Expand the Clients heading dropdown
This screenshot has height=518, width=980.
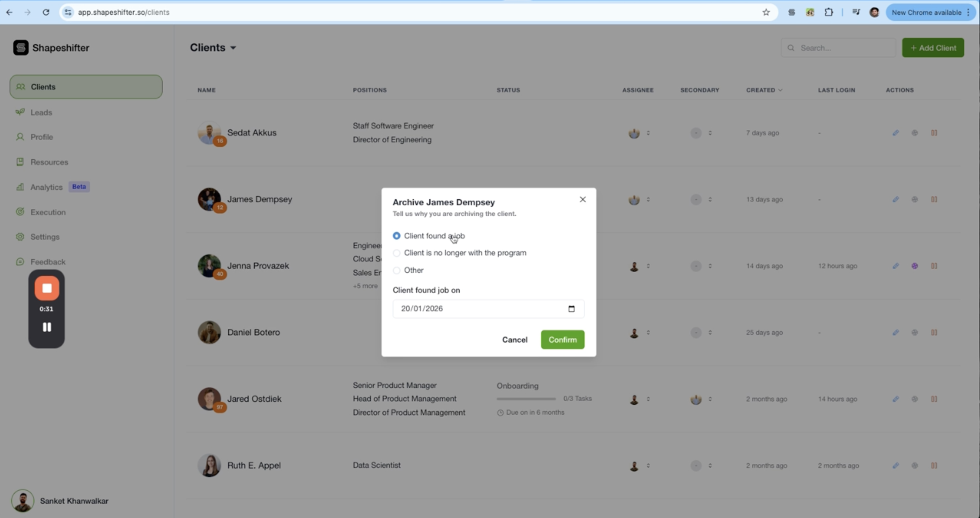pos(233,48)
